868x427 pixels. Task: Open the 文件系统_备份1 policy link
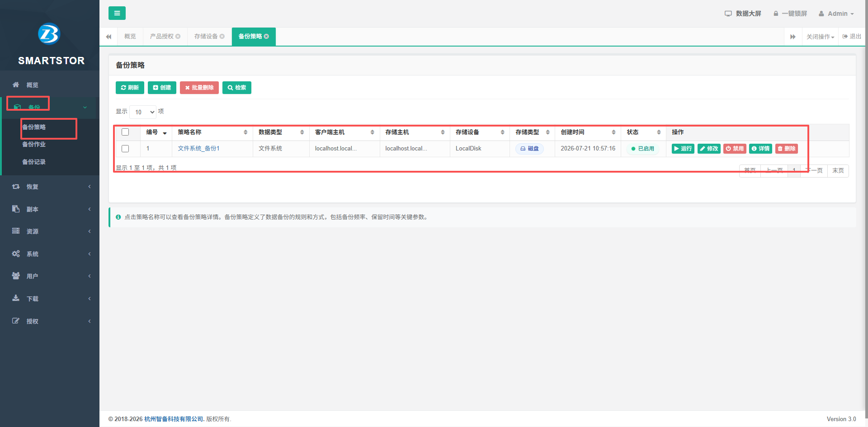click(198, 148)
